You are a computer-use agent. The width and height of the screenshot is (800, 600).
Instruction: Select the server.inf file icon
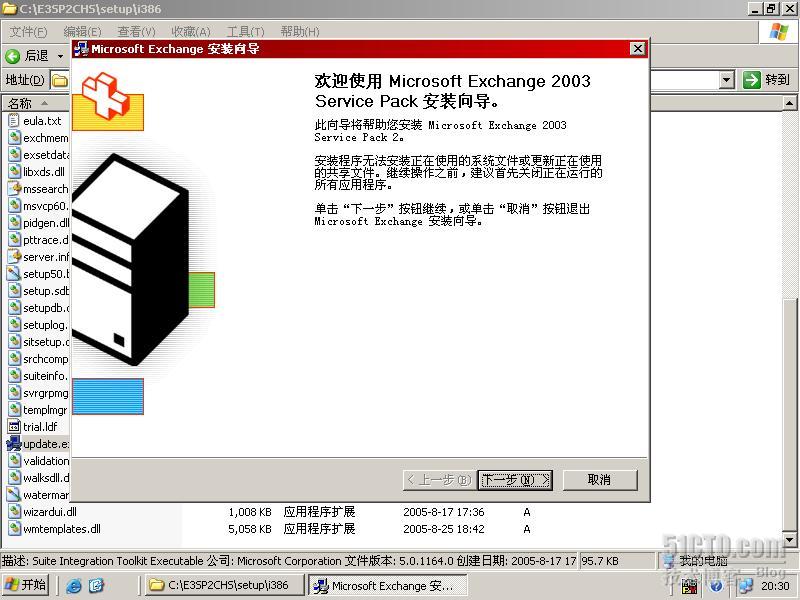14,257
